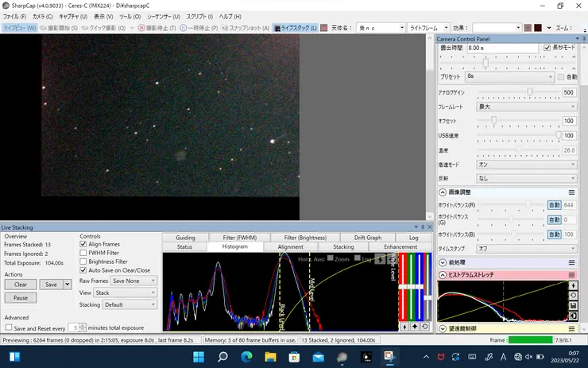Click the lightning button below the RGB sliders
The width and height of the screenshot is (588, 368).
[x=404, y=327]
